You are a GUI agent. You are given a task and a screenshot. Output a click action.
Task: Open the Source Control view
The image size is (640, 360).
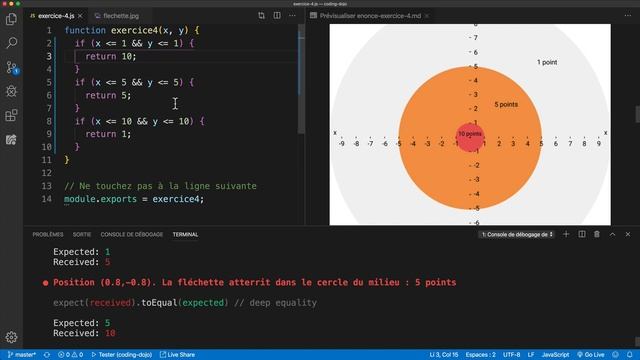coord(11,67)
